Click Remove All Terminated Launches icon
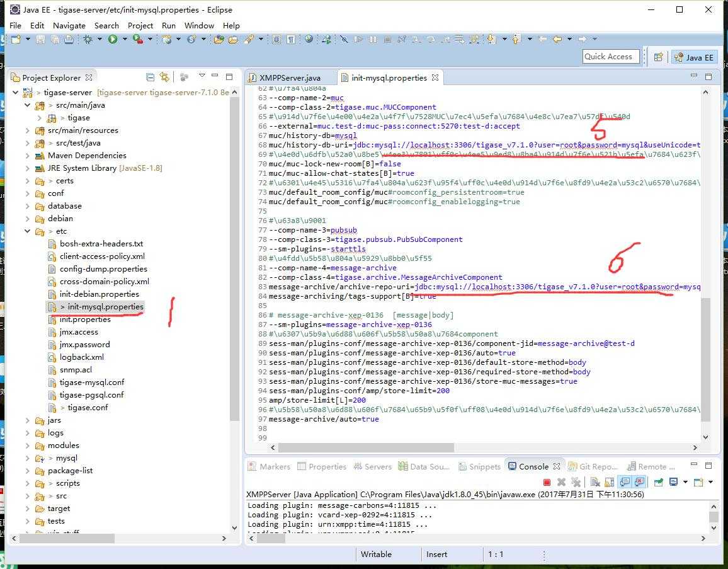Screen dimensions: 728x569 (x=576, y=482)
